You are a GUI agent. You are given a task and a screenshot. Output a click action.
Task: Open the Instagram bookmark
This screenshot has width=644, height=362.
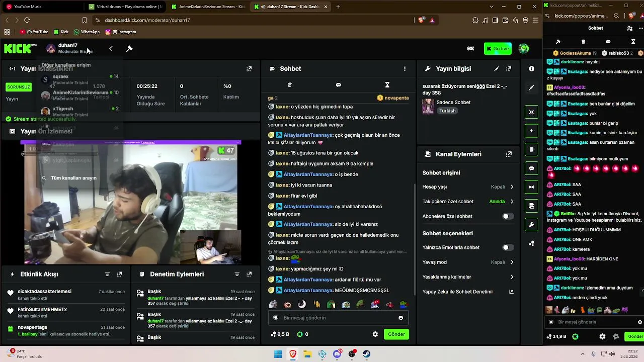(x=121, y=32)
